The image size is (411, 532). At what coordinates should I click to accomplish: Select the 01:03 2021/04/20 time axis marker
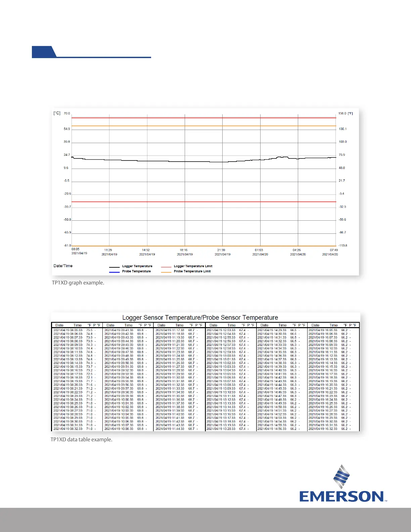pyautogui.click(x=260, y=252)
